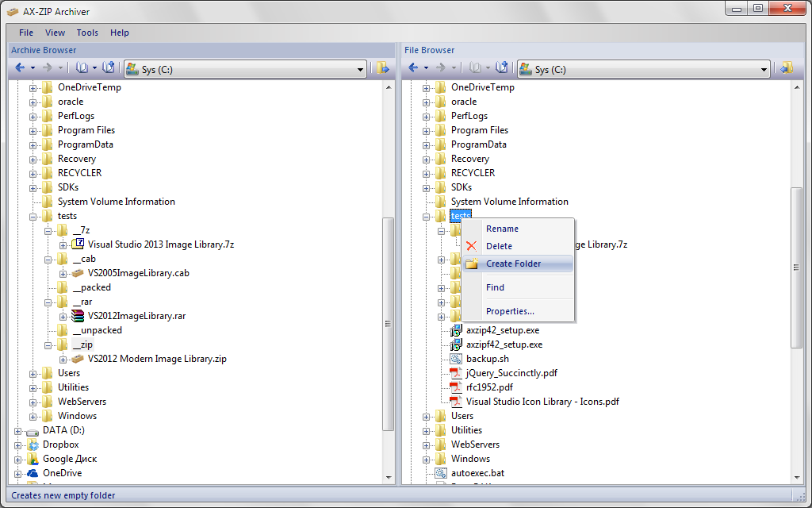The height and width of the screenshot is (508, 812).
Task: Choose Properties... from context menu
Action: pyautogui.click(x=518, y=311)
